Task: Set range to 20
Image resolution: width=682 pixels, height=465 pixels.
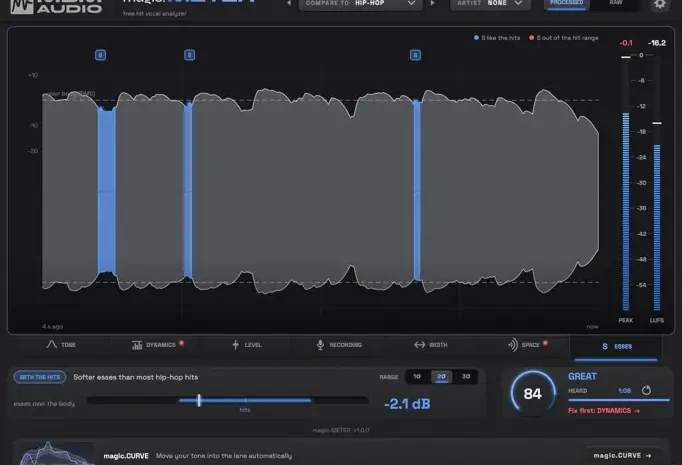Action: (x=441, y=376)
